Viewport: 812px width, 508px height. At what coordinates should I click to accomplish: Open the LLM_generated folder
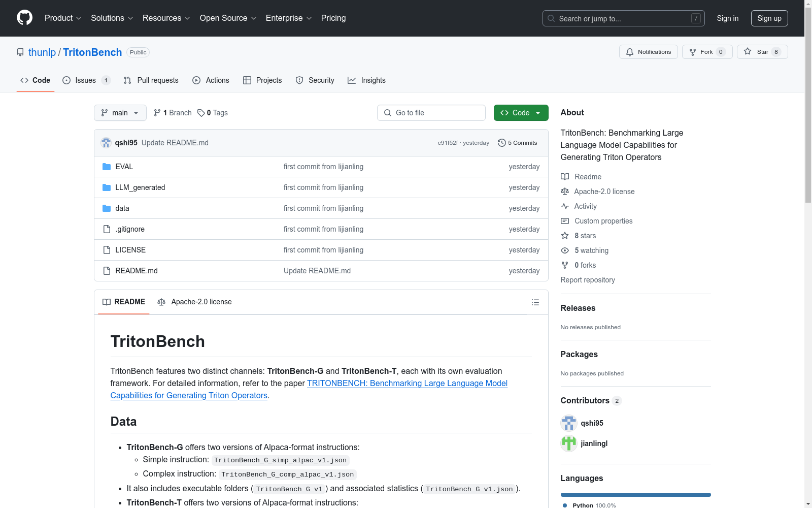click(140, 187)
